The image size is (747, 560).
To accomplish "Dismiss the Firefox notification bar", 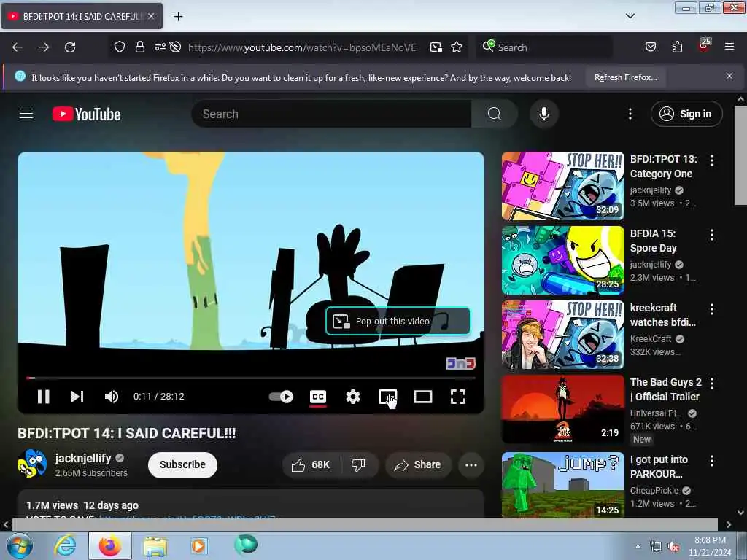I will [x=729, y=76].
